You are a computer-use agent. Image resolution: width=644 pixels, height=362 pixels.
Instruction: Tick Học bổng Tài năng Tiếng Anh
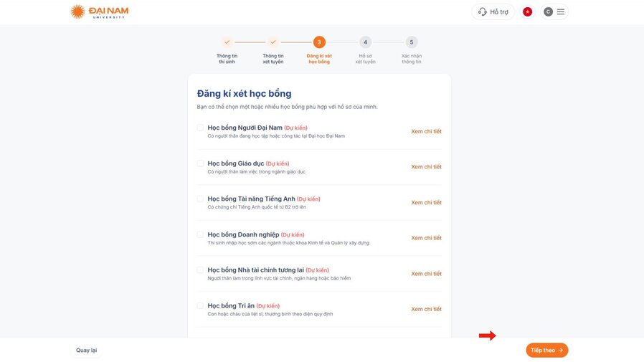tap(200, 199)
